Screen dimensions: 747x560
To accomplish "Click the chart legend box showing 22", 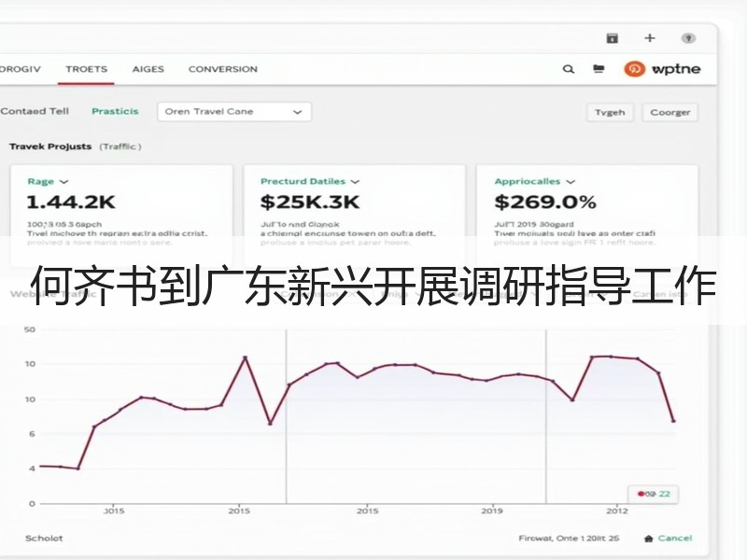I will pos(654,494).
